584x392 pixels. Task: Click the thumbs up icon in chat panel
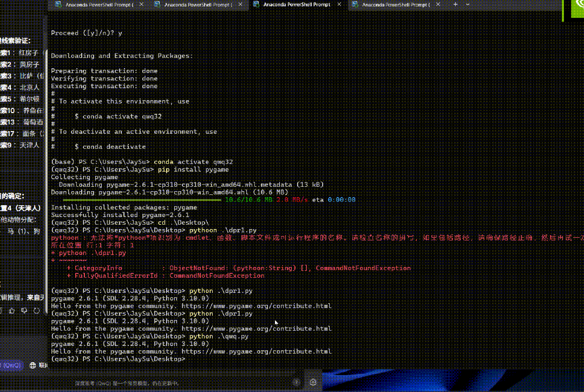point(13,310)
